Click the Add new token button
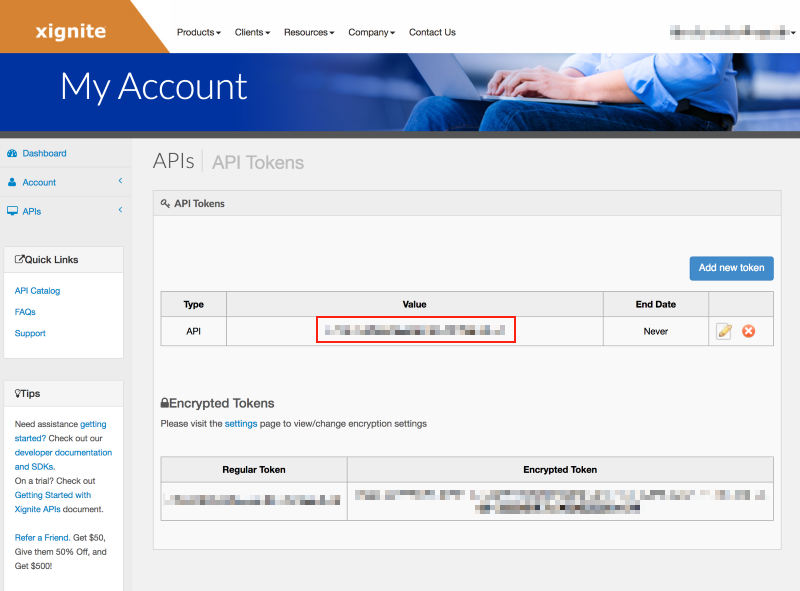The image size is (800, 591). point(731,268)
